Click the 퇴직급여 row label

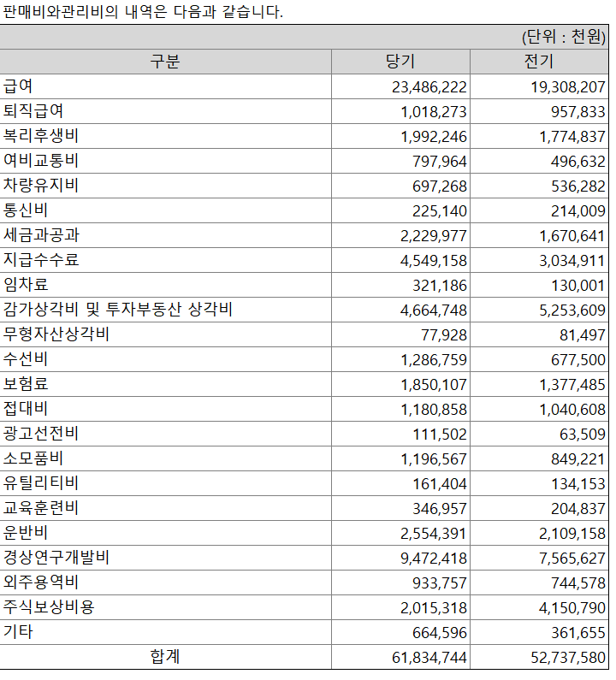pyautogui.click(x=33, y=110)
